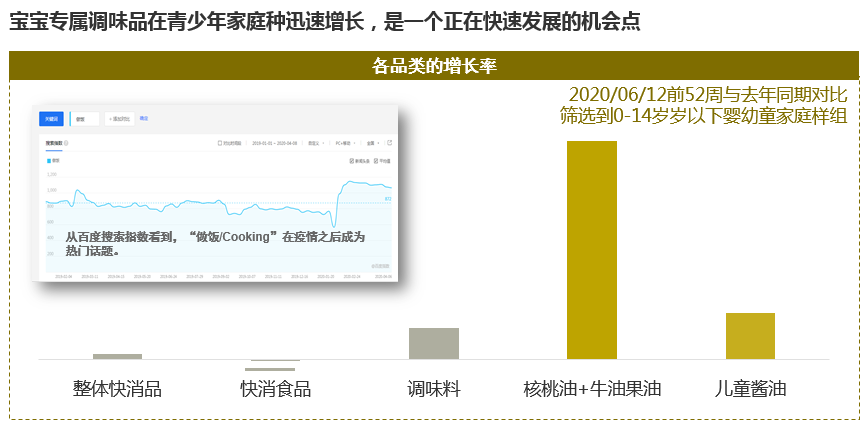The width and height of the screenshot is (867, 425).
Task: Click the export share icon in Baidu Index
Action: click(x=390, y=143)
